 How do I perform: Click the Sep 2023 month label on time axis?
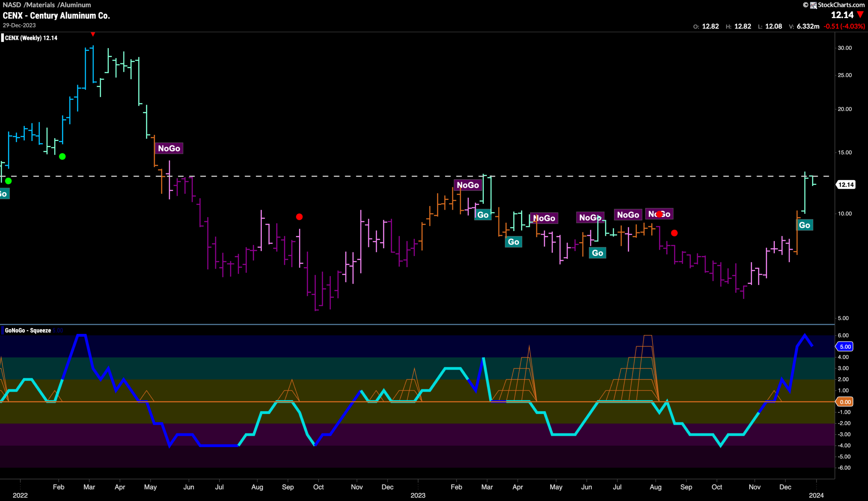point(686,487)
